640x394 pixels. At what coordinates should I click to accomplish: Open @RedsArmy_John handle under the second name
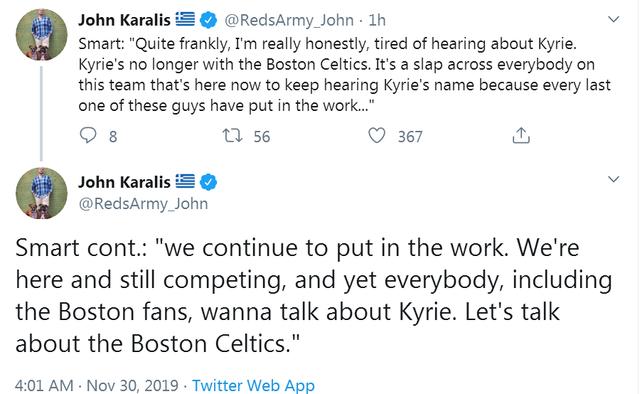pos(143,203)
